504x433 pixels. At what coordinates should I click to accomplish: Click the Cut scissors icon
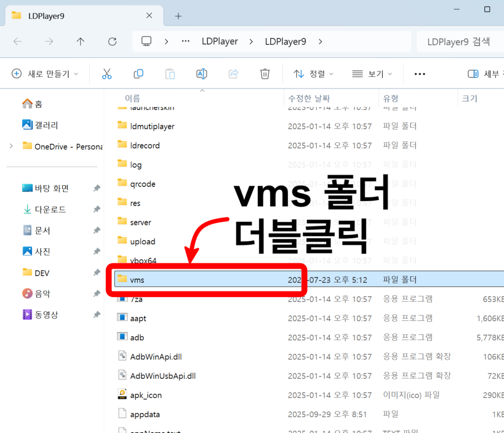(107, 74)
